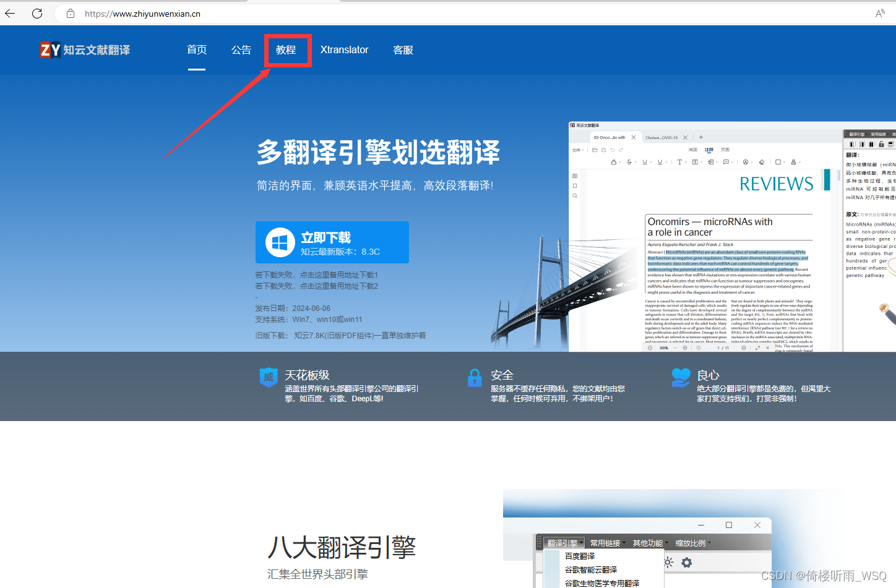
Task: Click the 安全 padlock icon
Action: [x=475, y=377]
